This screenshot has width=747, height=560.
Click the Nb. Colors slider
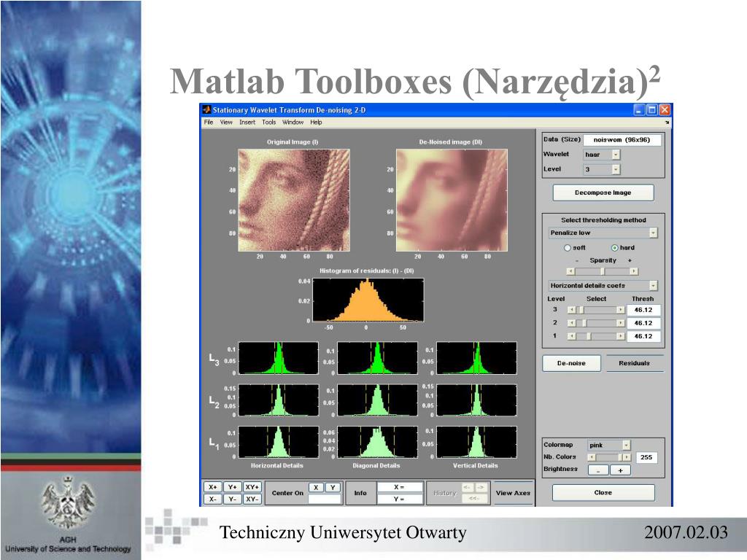pos(609,457)
